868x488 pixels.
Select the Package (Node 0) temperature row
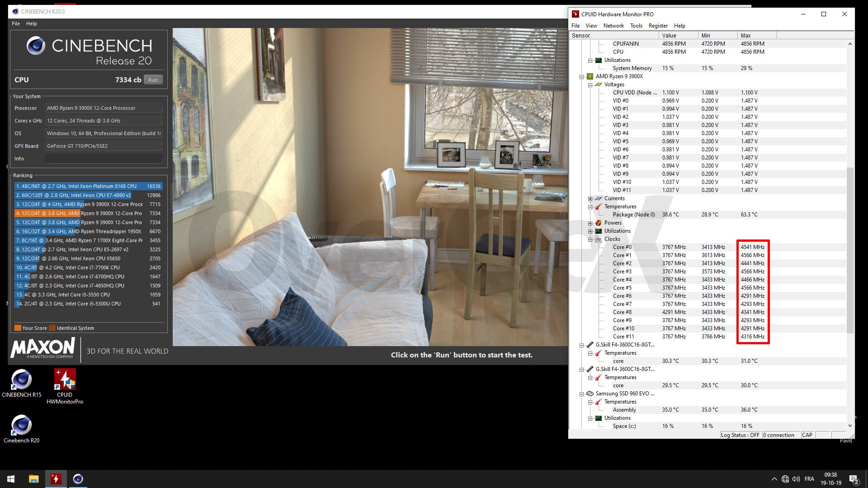coord(708,215)
